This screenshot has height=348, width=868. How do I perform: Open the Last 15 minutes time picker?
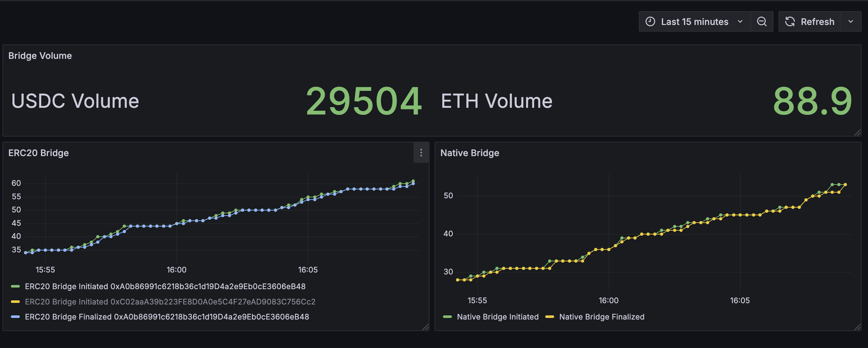694,21
